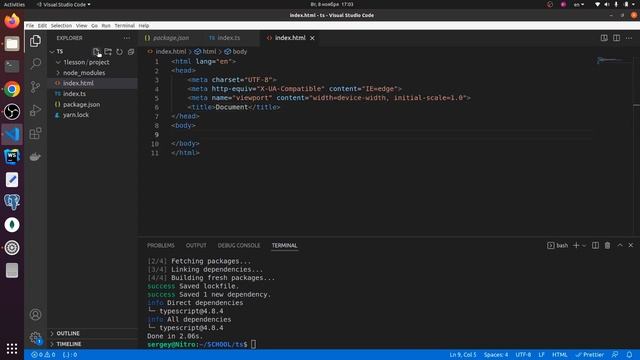Change language mode HTML in status bar
The width and height of the screenshot is (640, 360).
560,355
